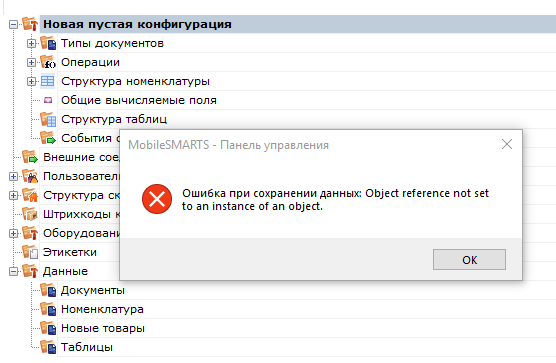Click the Общие вычисляемые поля icon

tap(48, 100)
